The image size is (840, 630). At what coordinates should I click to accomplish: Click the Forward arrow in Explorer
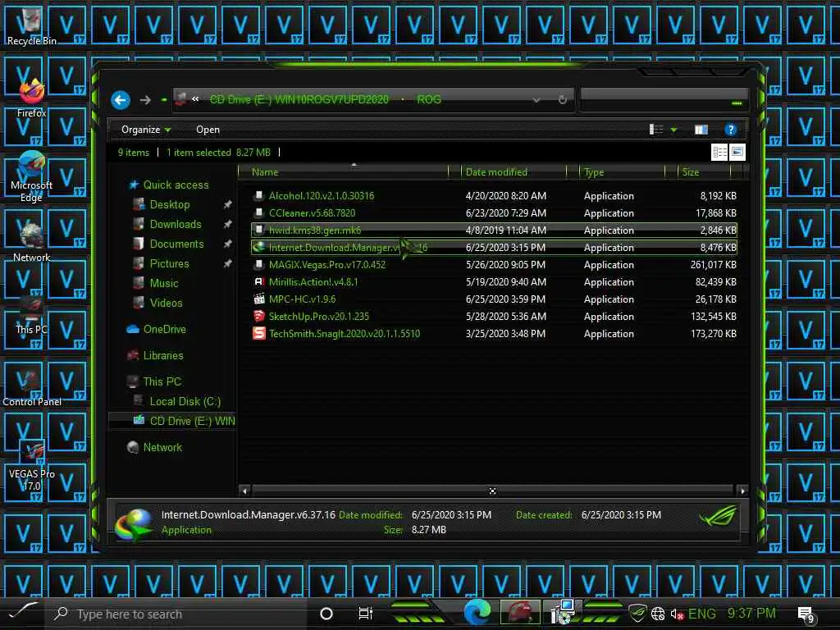pos(145,100)
